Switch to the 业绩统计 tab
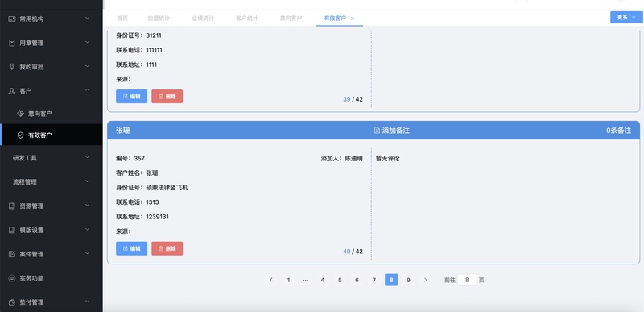 pos(203,18)
